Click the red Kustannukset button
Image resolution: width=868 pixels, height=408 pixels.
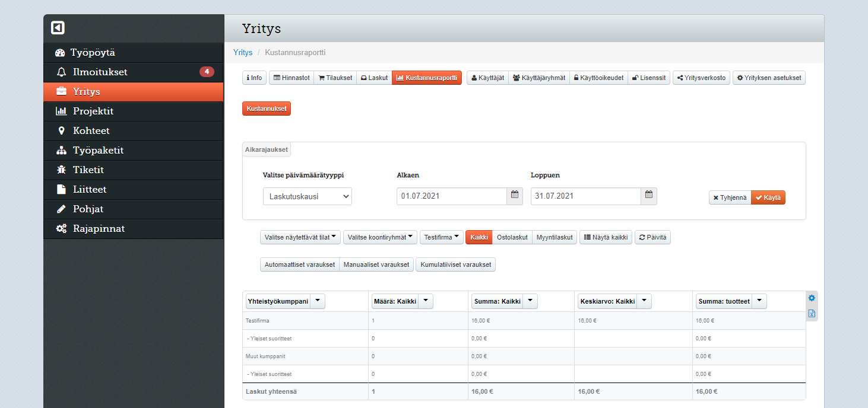click(x=267, y=109)
